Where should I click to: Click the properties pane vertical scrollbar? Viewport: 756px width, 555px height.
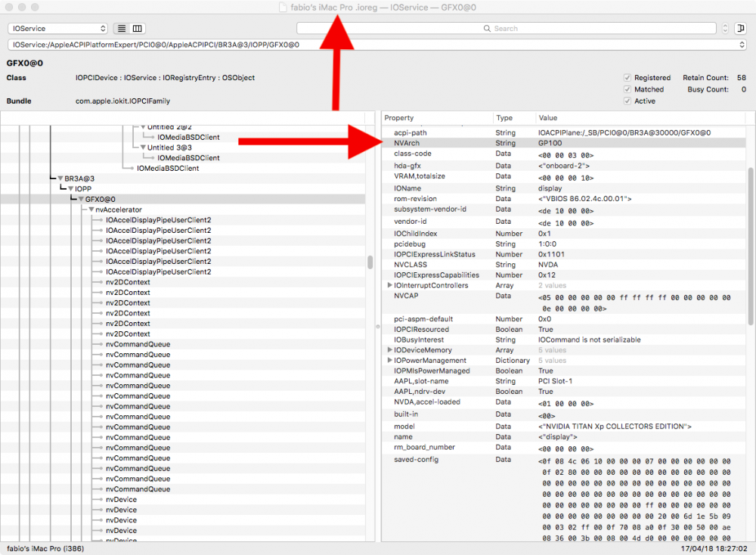751,246
